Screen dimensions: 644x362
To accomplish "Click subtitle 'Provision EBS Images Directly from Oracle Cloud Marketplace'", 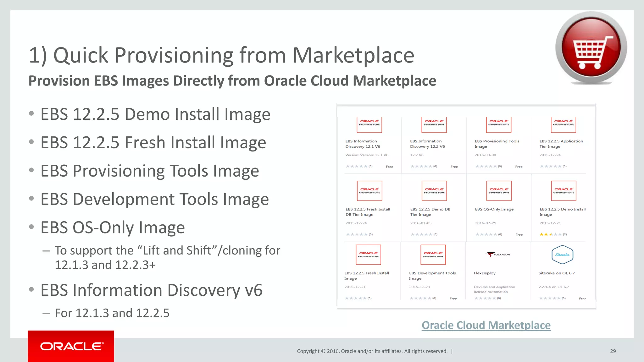I will coord(232,81).
